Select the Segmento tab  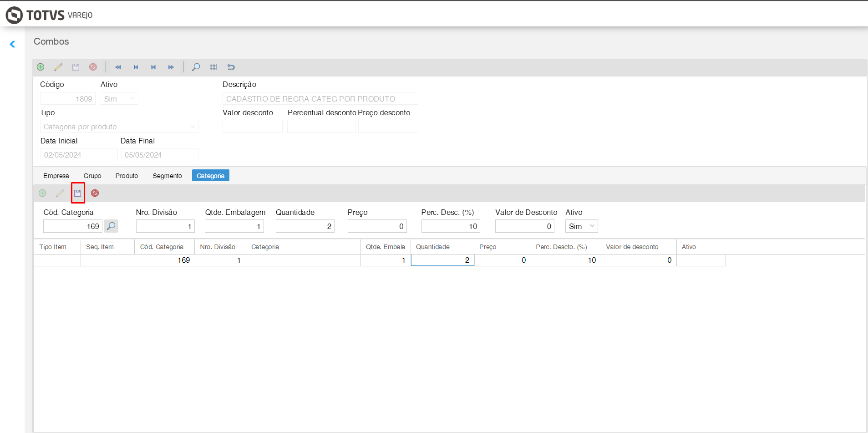167,176
